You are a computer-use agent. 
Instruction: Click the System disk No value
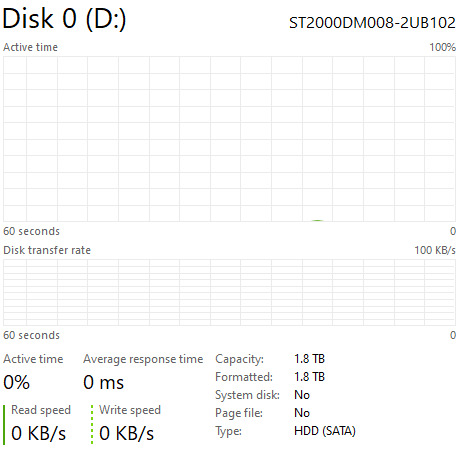pyautogui.click(x=302, y=395)
